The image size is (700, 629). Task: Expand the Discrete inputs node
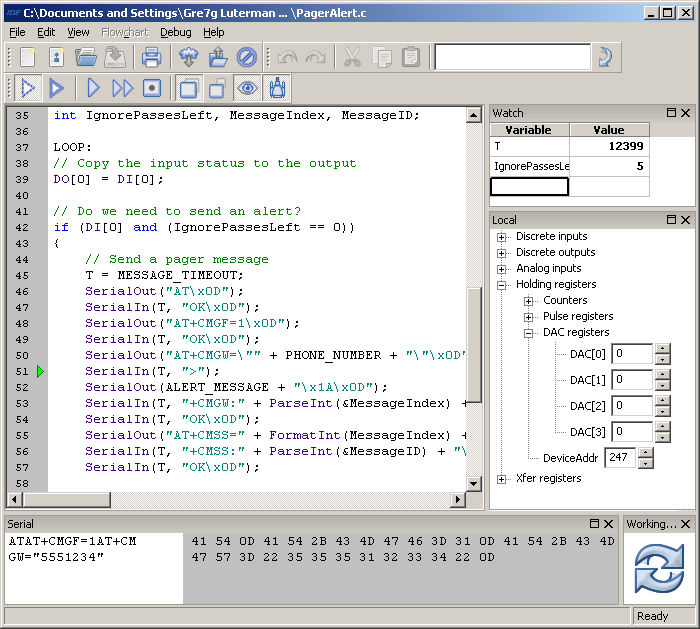502,237
